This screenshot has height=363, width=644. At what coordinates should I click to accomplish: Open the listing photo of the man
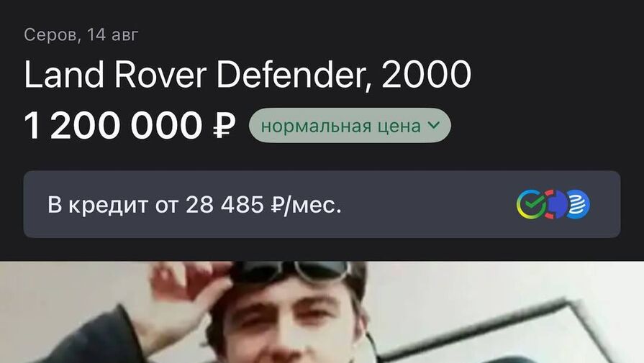click(322, 312)
